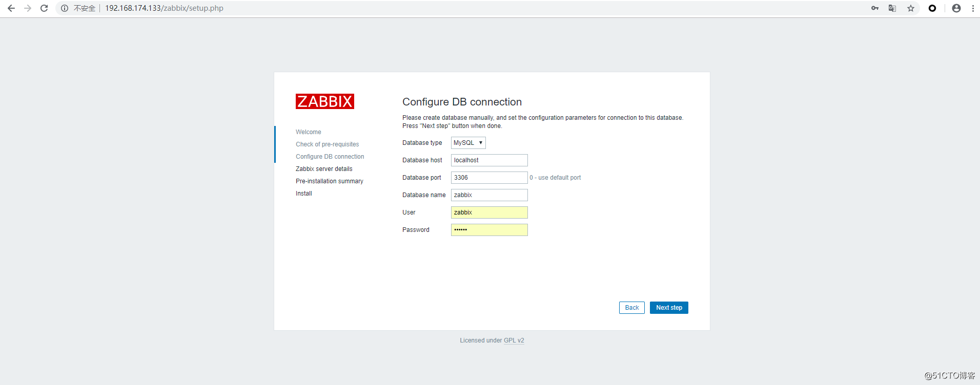980x385 pixels.
Task: Go forward in browser history
Action: pyautogui.click(x=28, y=8)
